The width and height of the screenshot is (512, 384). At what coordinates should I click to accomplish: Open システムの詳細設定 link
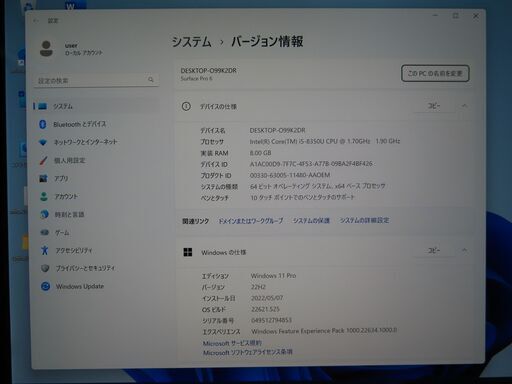tap(364, 220)
